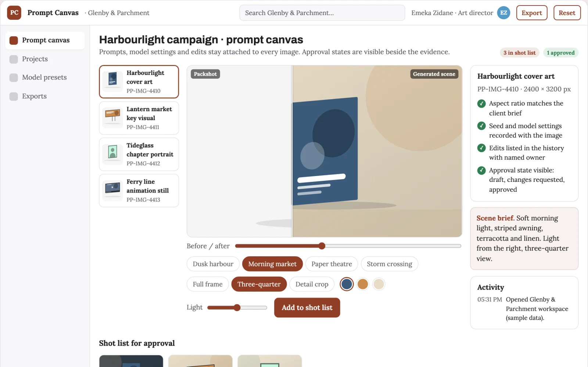Click the PC app logo icon
This screenshot has width=588, height=367.
(x=14, y=12)
